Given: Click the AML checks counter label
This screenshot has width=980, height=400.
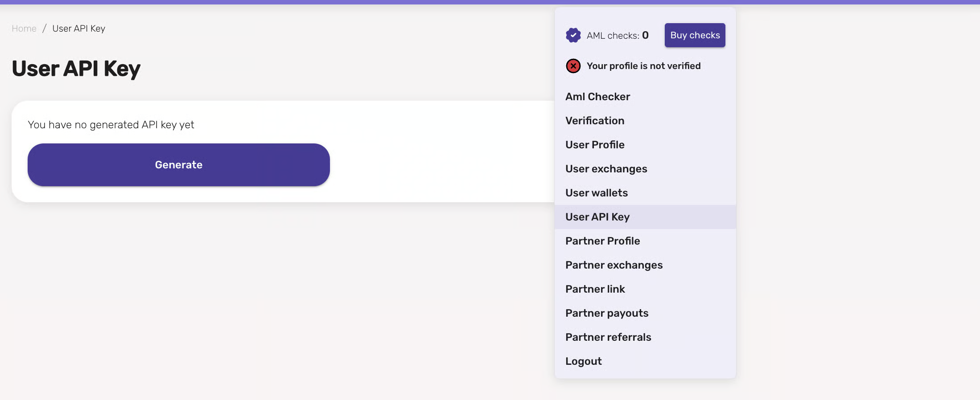Looking at the screenshot, I should pyautogui.click(x=617, y=36).
